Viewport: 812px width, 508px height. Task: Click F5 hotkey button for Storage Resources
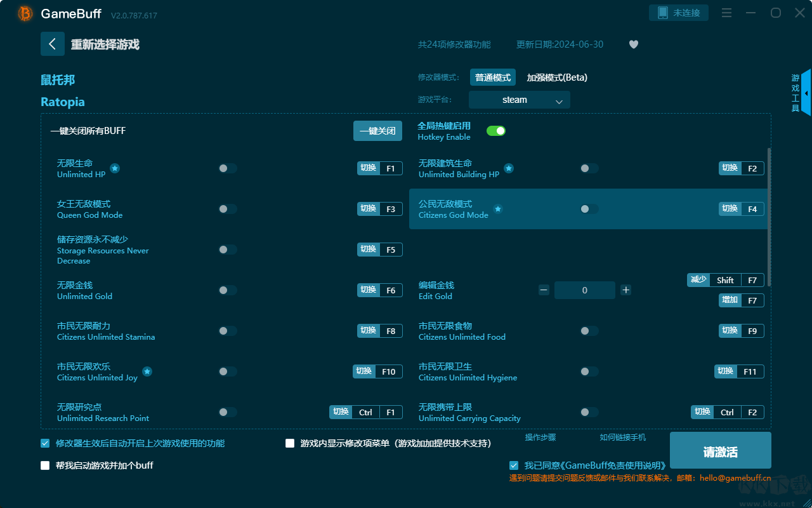tap(380, 250)
